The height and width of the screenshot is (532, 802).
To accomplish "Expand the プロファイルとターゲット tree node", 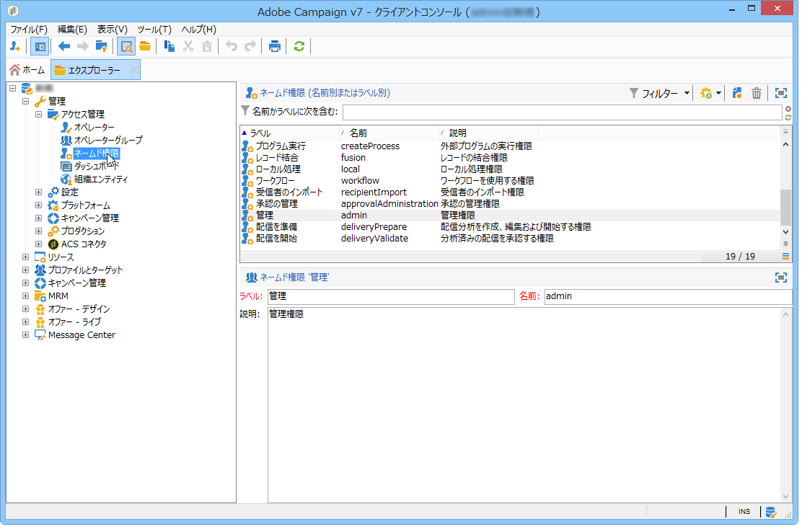I will [x=25, y=270].
